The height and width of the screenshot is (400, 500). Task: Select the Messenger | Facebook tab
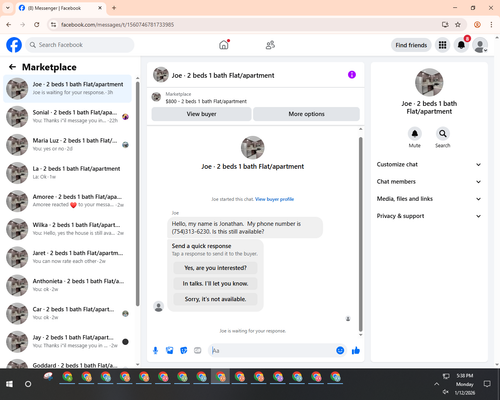[x=61, y=8]
